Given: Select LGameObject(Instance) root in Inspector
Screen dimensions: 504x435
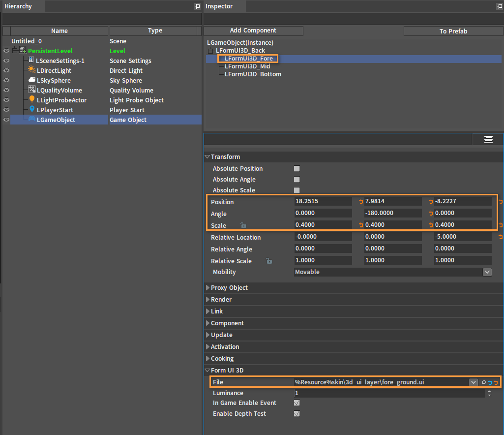Looking at the screenshot, I should tap(240, 42).
